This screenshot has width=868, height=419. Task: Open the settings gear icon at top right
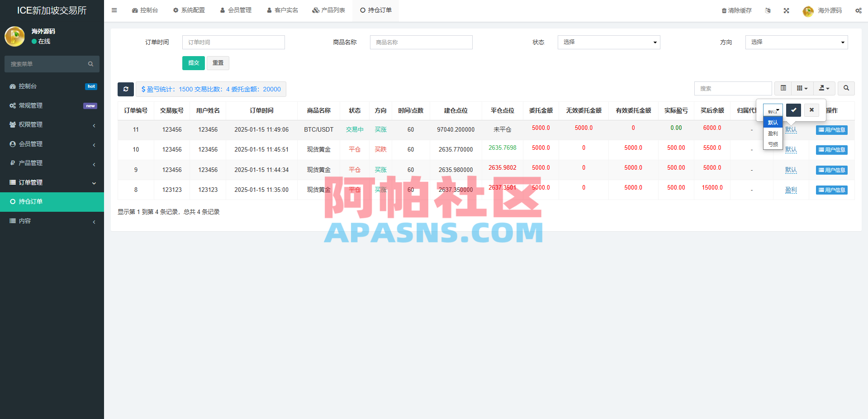(858, 10)
